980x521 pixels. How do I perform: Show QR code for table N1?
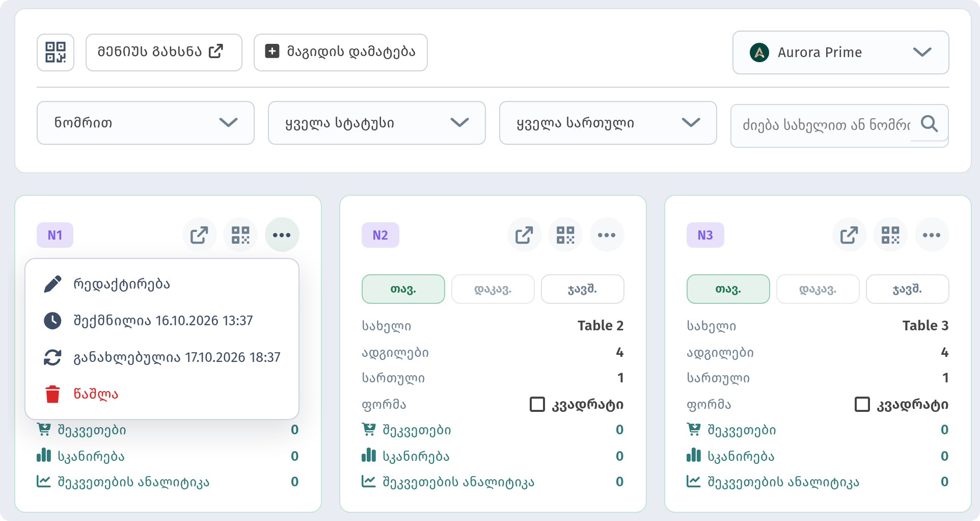[x=240, y=235]
